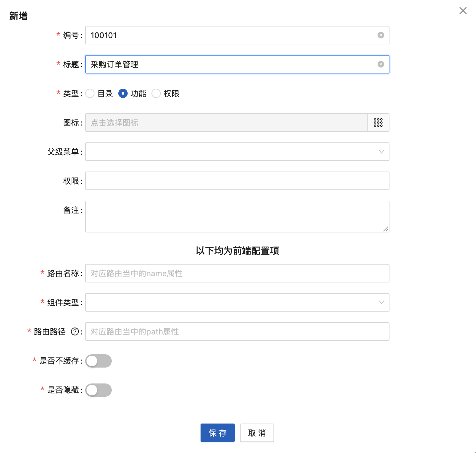Toggle the 是否不缓存 switch
Image resolution: width=476 pixels, height=453 pixels.
pyautogui.click(x=98, y=361)
